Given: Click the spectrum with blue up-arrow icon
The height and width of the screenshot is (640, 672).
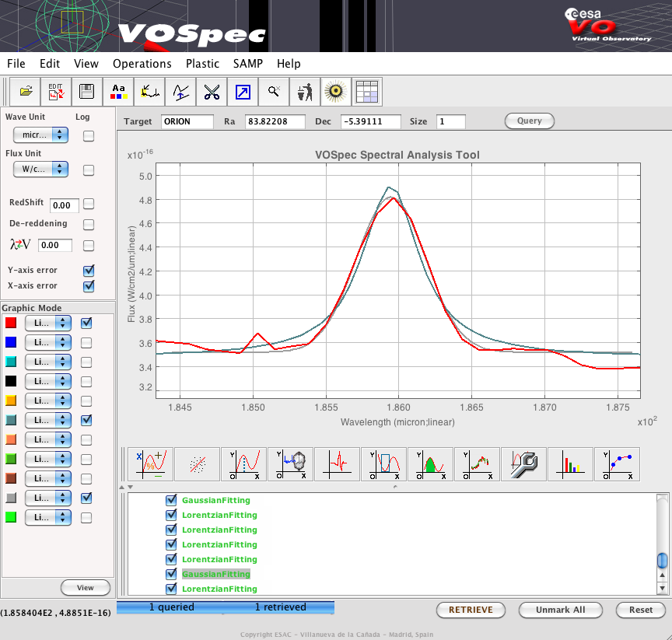Looking at the screenshot, I should [x=180, y=92].
